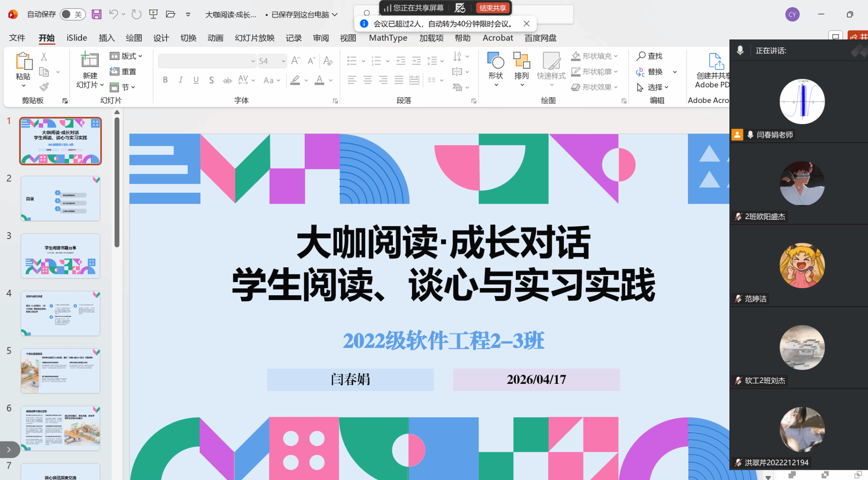This screenshot has width=868, height=480.
Task: Click the slide panel scrollbar
Action: coord(117,182)
